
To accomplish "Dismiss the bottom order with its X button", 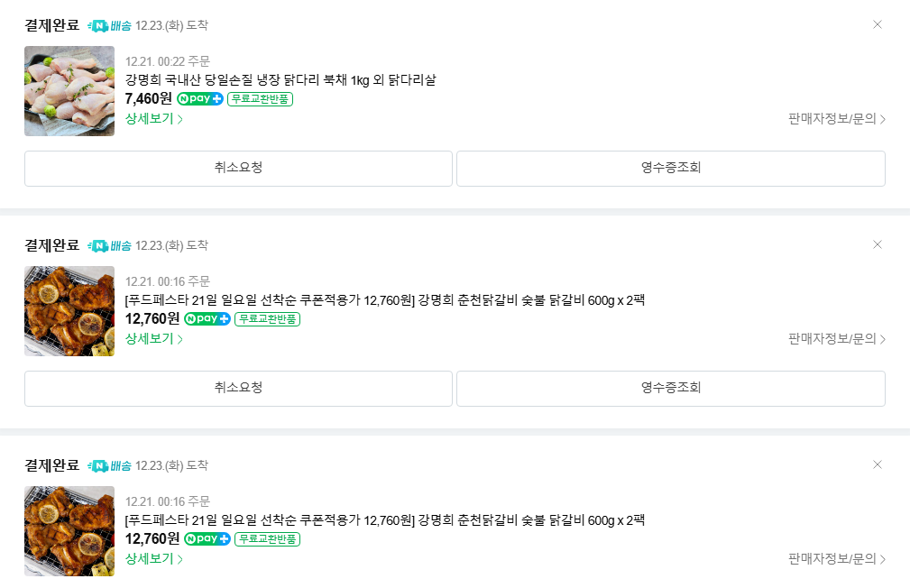I will coord(878,465).
